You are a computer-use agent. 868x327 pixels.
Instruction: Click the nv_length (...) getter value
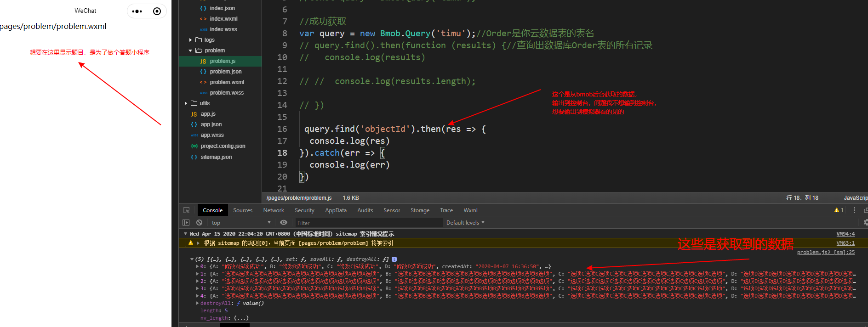241,318
